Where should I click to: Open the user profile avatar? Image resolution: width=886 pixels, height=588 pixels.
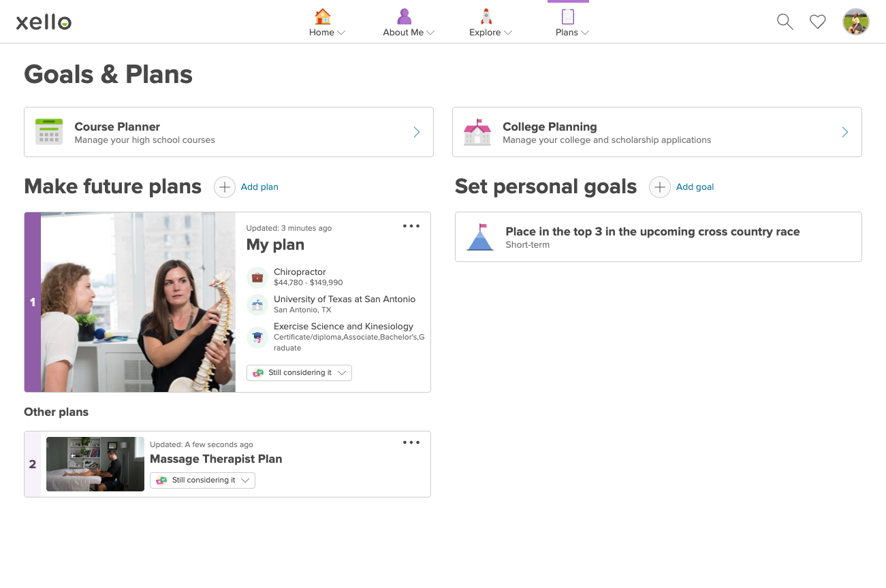pyautogui.click(x=855, y=22)
